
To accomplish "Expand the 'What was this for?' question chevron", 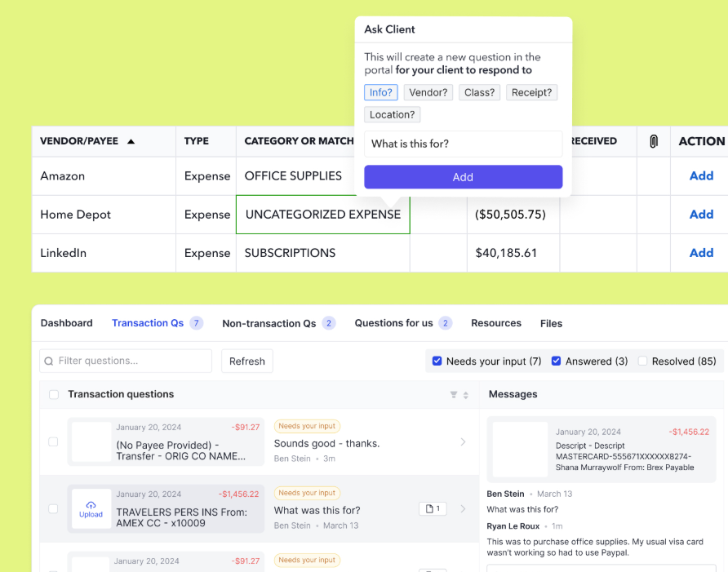I will pyautogui.click(x=464, y=509).
